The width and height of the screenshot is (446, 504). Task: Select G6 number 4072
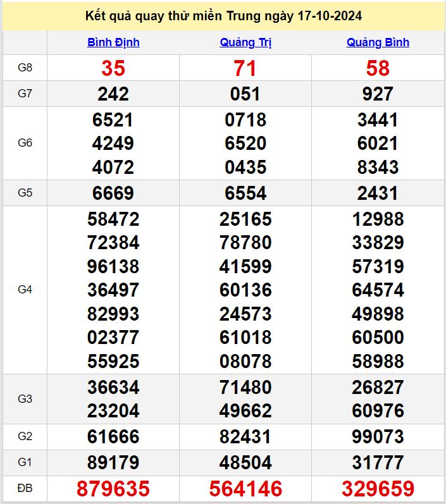(x=113, y=167)
